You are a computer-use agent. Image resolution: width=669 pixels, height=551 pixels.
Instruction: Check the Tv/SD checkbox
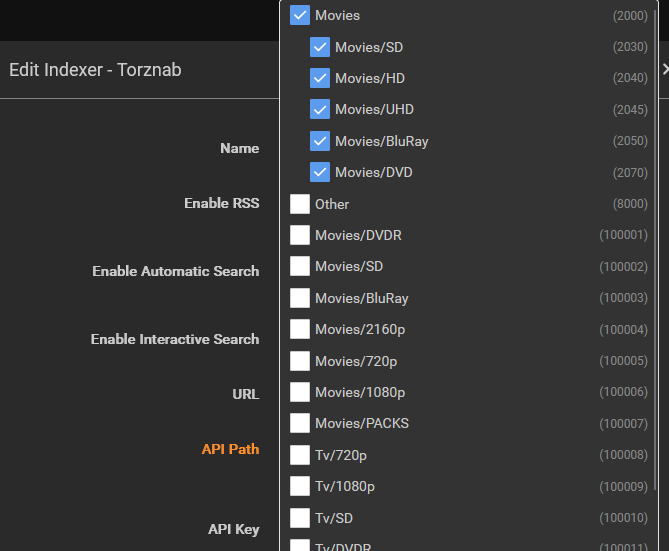click(x=300, y=518)
